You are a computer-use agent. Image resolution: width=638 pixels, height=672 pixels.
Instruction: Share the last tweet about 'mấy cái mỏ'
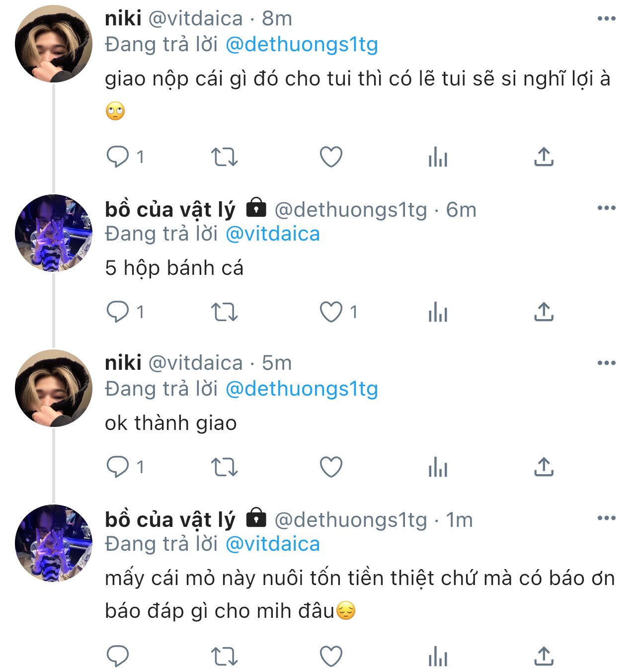pyautogui.click(x=544, y=656)
